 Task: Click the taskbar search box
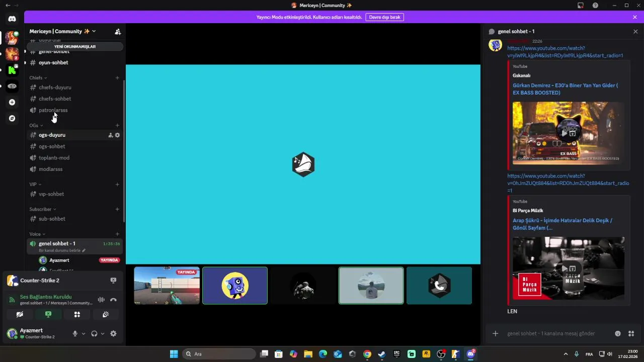(219, 354)
